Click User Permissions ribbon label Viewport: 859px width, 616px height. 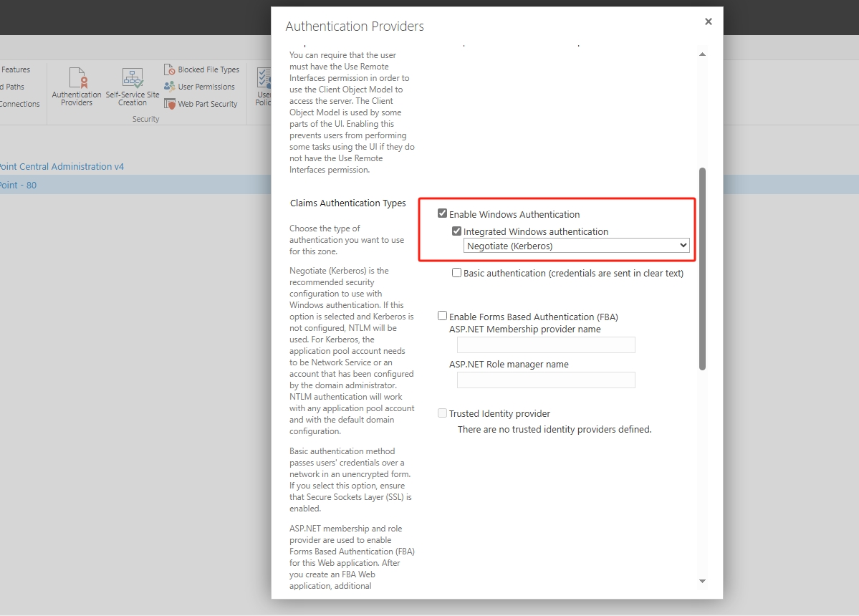206,87
